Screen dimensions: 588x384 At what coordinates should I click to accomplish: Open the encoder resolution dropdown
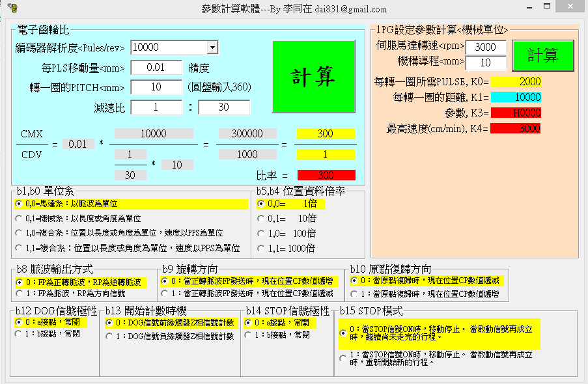212,48
